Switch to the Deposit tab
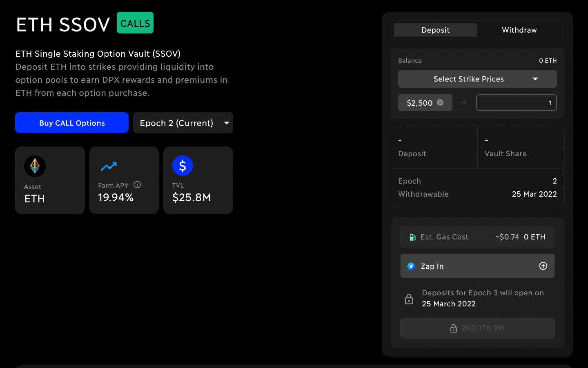 (x=435, y=30)
